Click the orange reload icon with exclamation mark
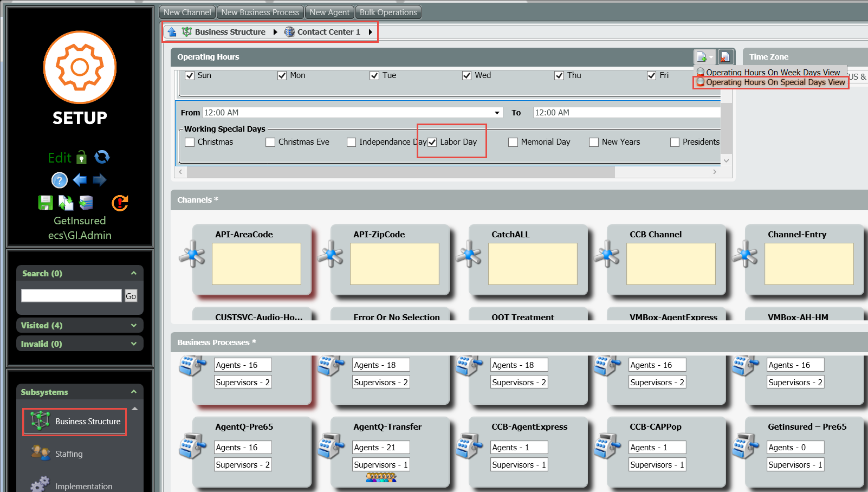Image resolution: width=868 pixels, height=492 pixels. click(x=120, y=203)
